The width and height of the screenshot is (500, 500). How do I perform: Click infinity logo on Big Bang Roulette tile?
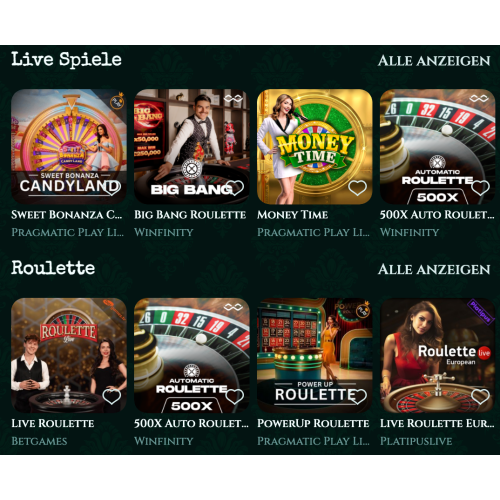coord(233,99)
